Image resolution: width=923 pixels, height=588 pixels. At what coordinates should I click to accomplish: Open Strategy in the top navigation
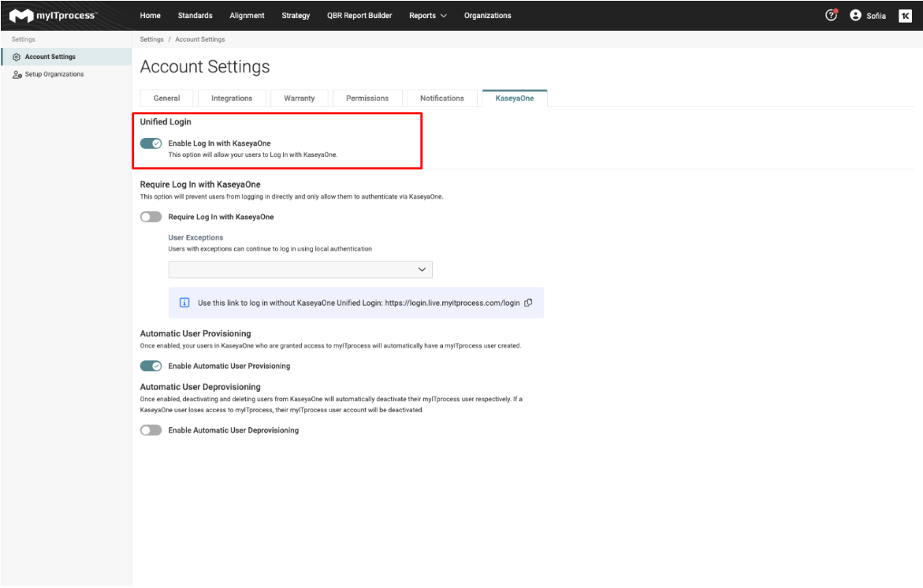click(x=296, y=15)
